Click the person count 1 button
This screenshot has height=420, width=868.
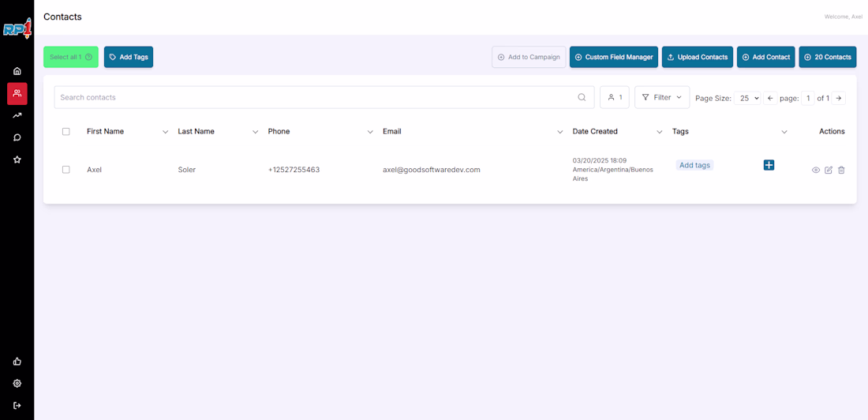(615, 97)
